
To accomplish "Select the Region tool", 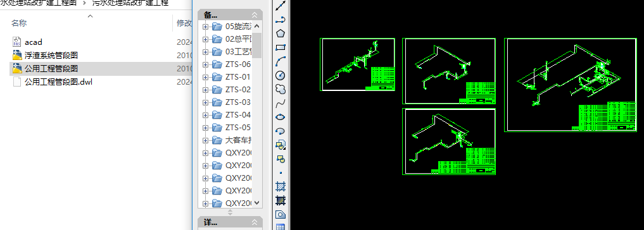I will (x=281, y=214).
